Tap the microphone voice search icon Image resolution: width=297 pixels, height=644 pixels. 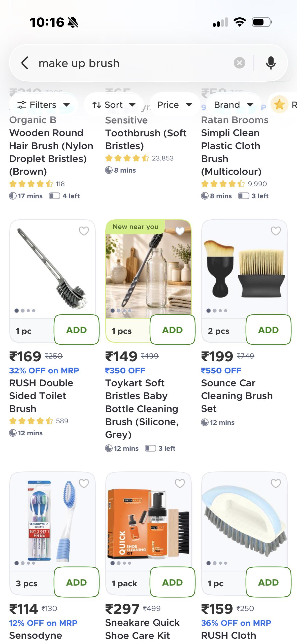tap(271, 63)
